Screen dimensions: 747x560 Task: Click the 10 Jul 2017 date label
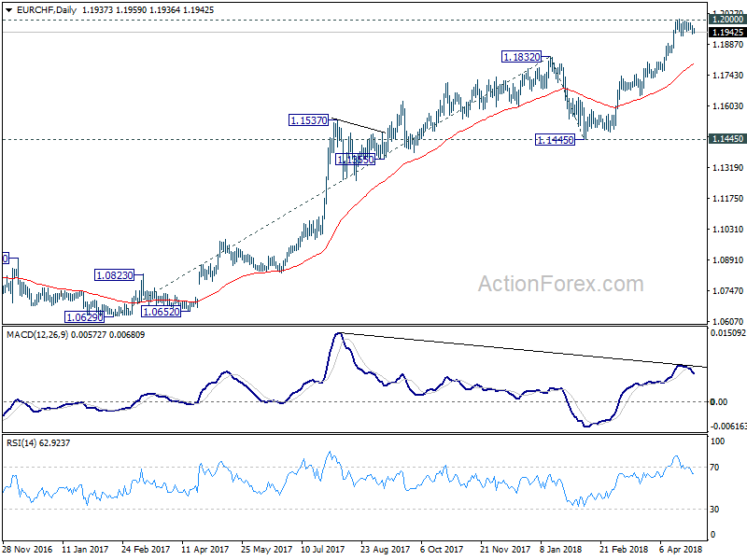coord(323,549)
